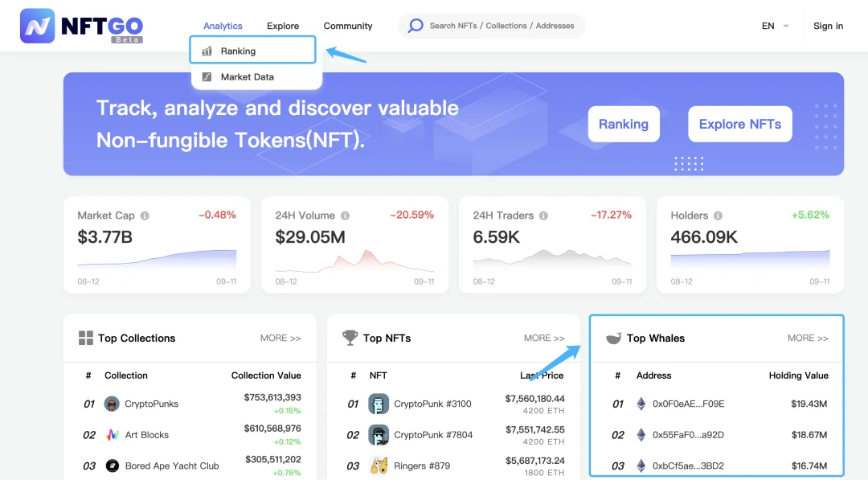Viewport: 868px width, 480px height.
Task: Open the Analytics menu
Action: point(223,26)
